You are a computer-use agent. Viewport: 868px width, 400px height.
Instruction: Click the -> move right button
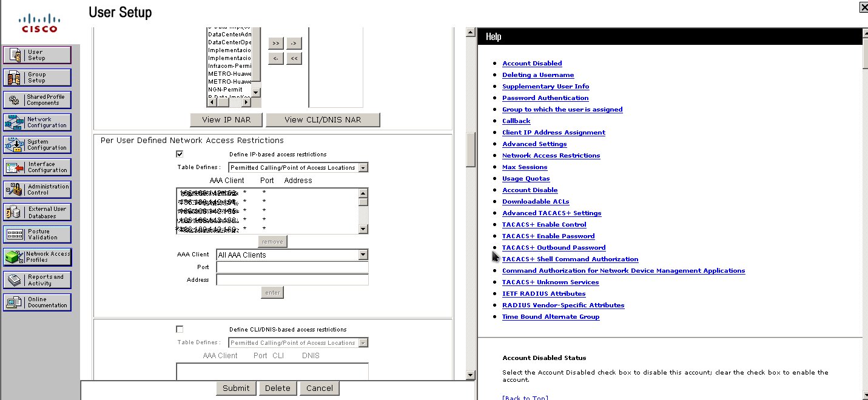coord(294,44)
